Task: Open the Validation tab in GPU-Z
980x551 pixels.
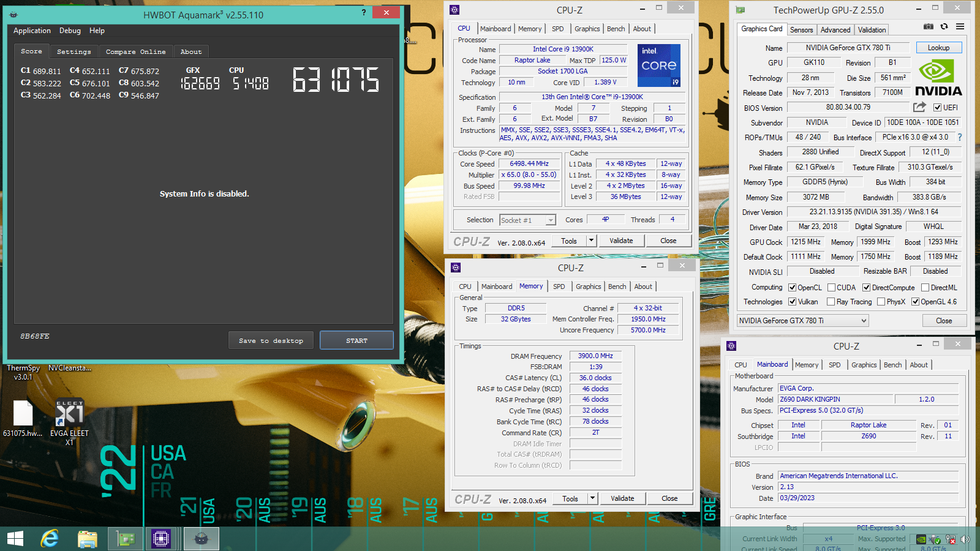Action: 872,30
